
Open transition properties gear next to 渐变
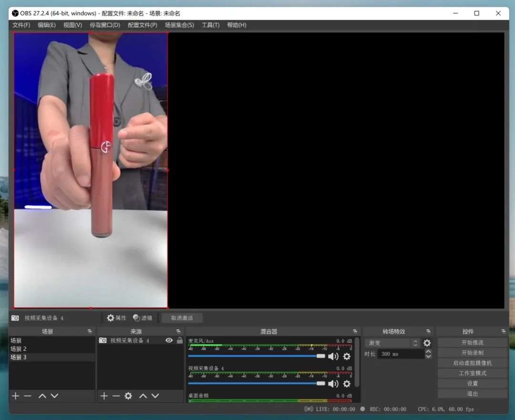[427, 343]
